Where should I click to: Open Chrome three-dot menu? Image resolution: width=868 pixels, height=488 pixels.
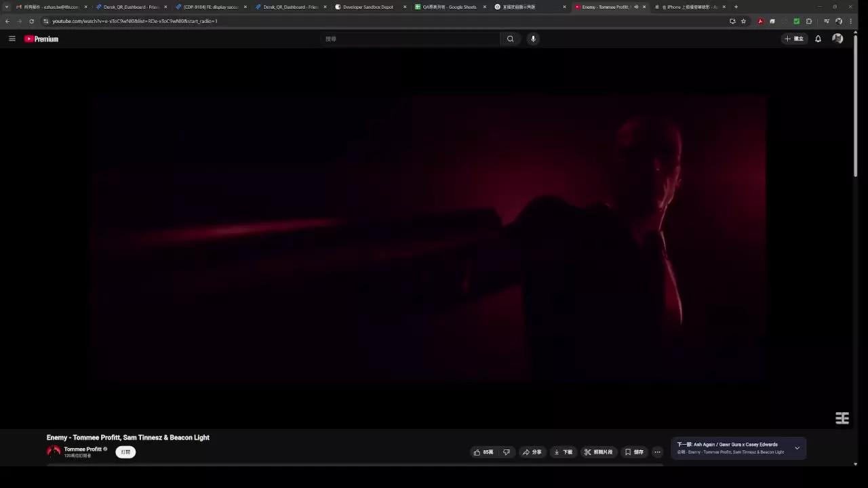(x=850, y=21)
